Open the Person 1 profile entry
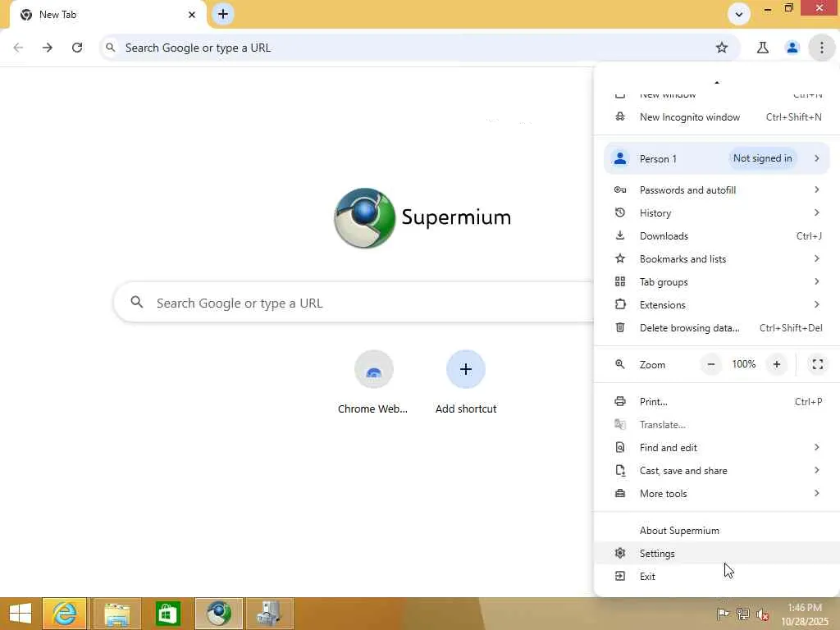This screenshot has height=630, width=840. click(x=717, y=158)
